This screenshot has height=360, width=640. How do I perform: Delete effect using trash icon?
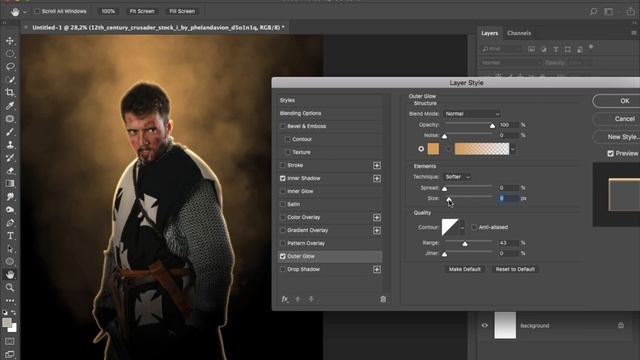383,299
